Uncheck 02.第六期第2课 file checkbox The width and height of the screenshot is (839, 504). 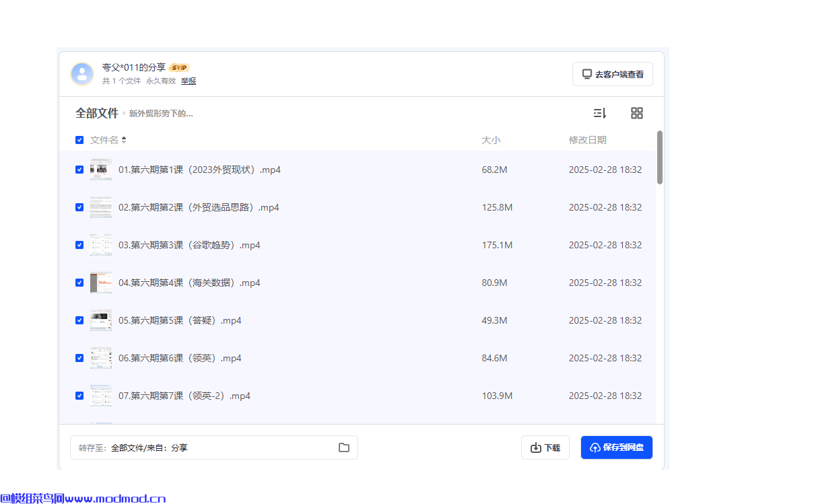[x=79, y=207]
